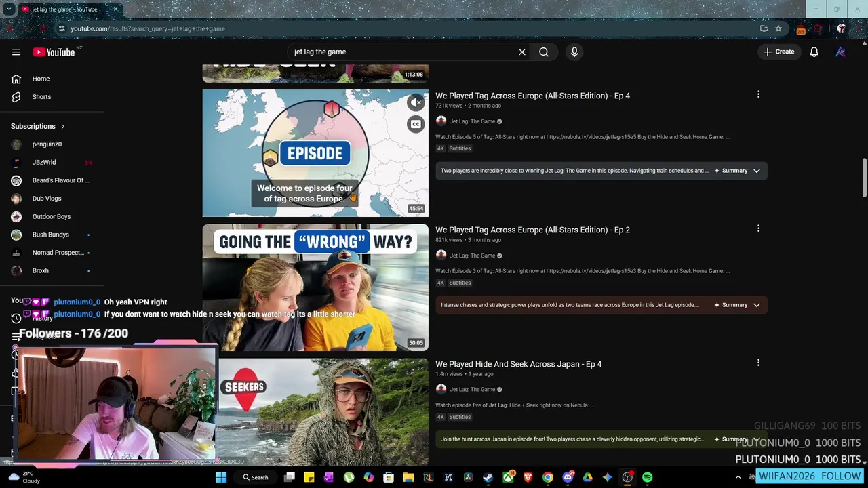Click the browser address bar URL

click(x=147, y=28)
